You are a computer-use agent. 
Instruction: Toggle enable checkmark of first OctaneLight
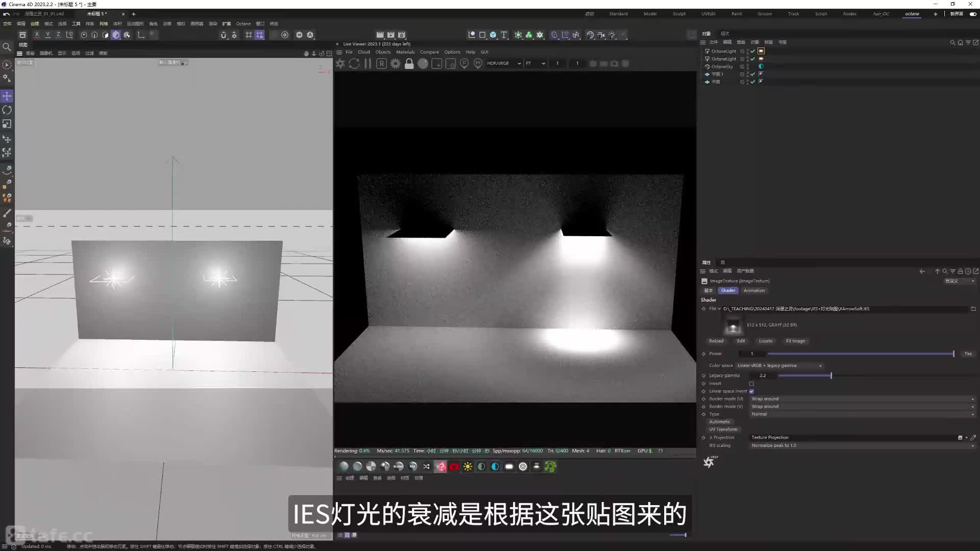click(752, 51)
